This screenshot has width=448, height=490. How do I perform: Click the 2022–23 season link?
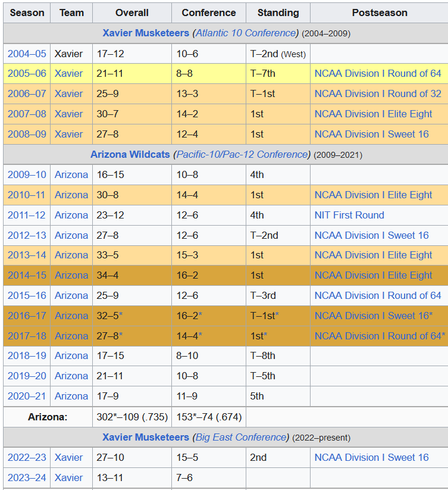pos(27,457)
